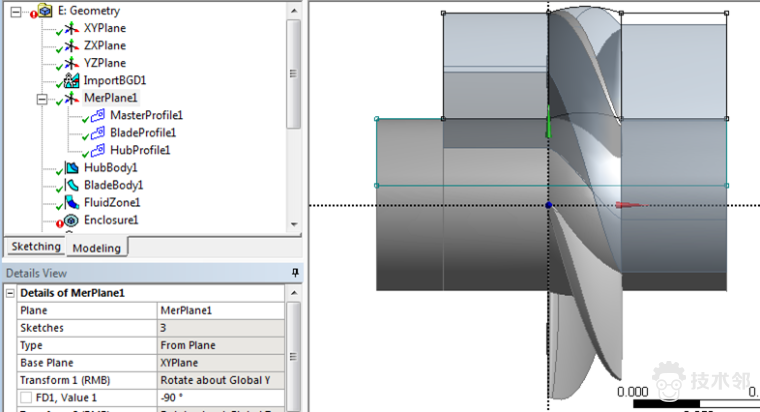Click the Base Plane value XYPlane

pyautogui.click(x=221, y=363)
